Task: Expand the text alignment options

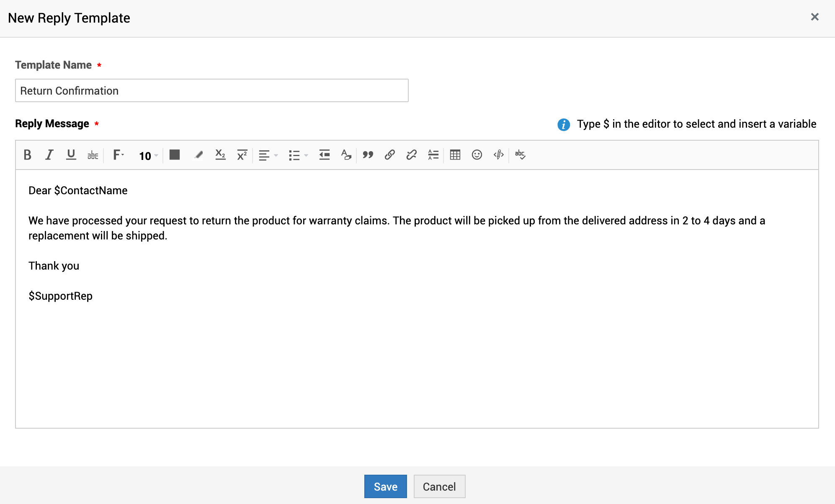Action: (x=268, y=155)
